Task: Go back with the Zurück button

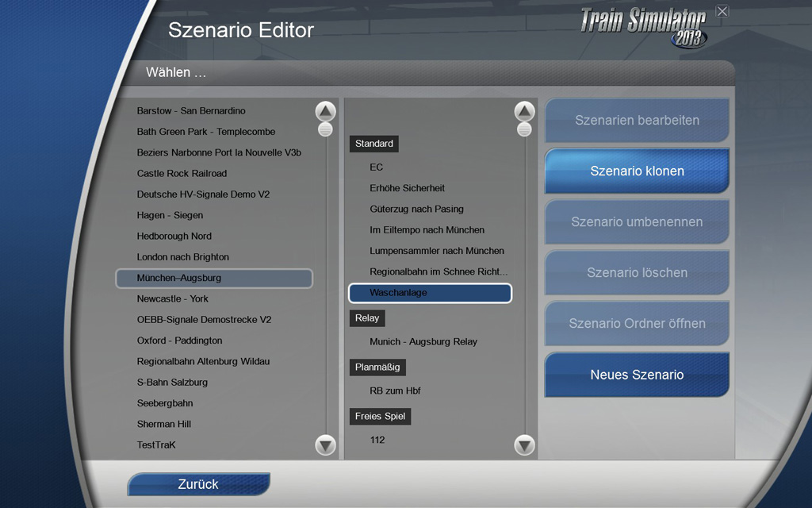Action: (199, 484)
